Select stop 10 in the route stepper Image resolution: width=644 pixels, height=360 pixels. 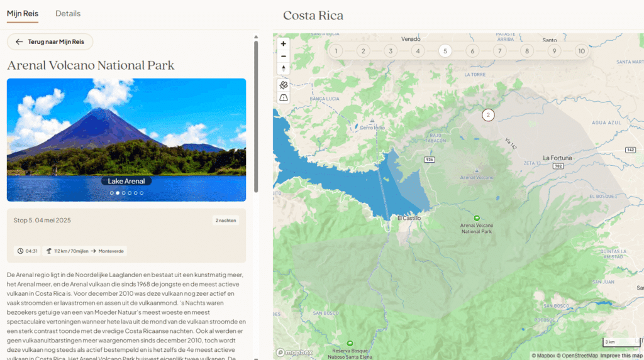[581, 51]
